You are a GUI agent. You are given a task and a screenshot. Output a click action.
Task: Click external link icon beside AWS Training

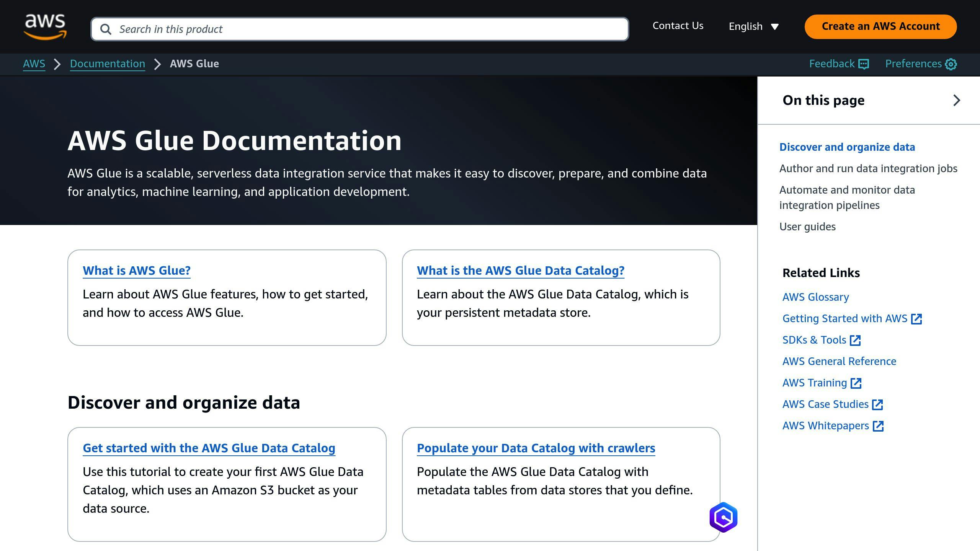point(856,383)
